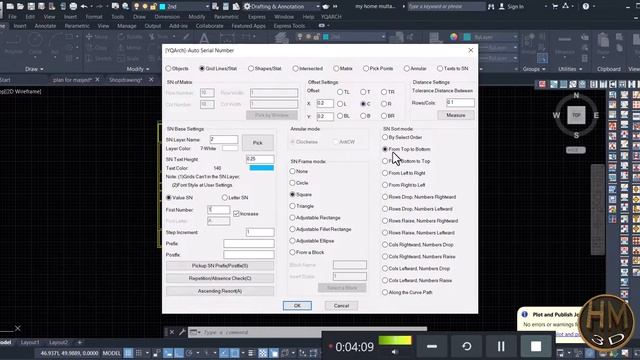This screenshot has width=640, height=360.
Task: Click the Move tool in the Modify panel
Action: [x=97, y=37]
